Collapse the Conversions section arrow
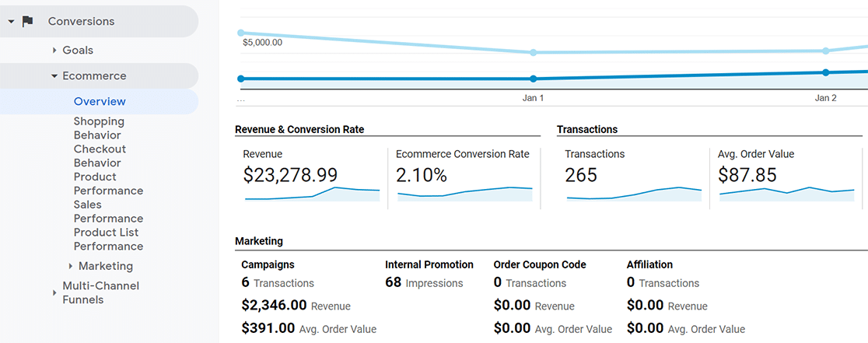The width and height of the screenshot is (868, 343). point(11,22)
